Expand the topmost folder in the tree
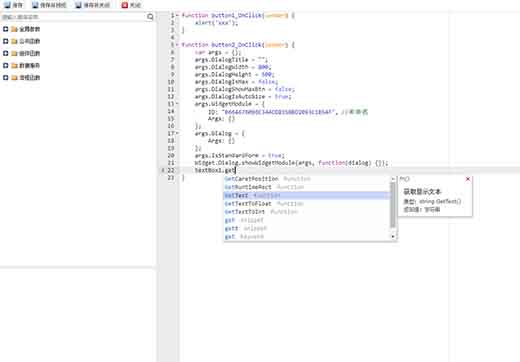Viewport: 520px width, 362px height. point(5,29)
